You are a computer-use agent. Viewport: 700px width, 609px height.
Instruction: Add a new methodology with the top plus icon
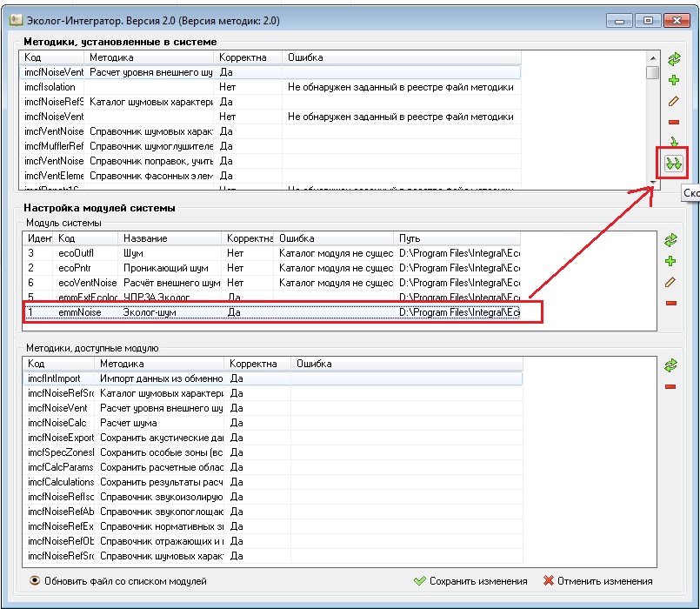[673, 81]
